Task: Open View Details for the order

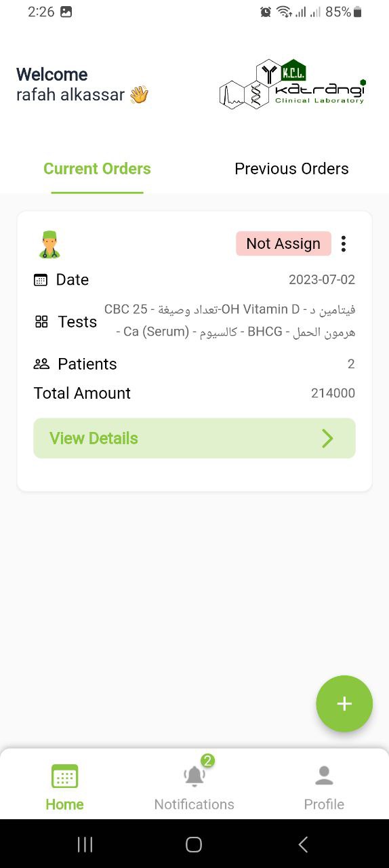Action: (194, 438)
